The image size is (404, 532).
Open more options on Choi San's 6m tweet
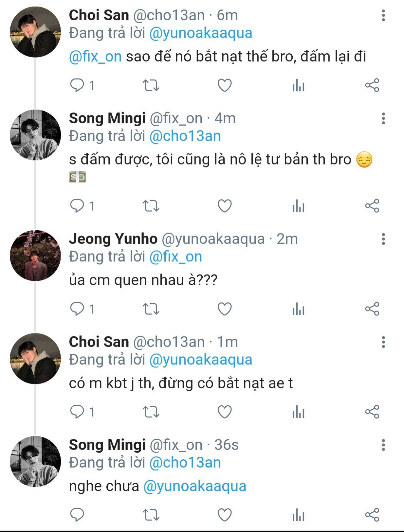383,15
